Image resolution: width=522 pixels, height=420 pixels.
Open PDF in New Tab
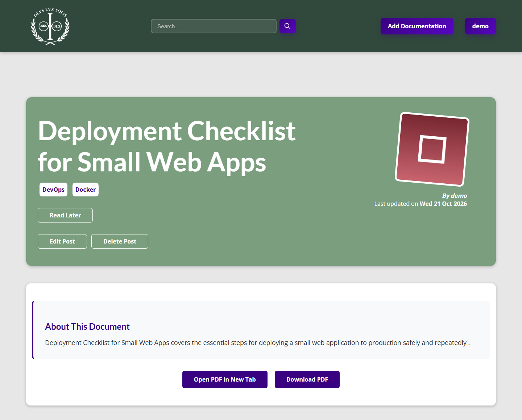[225, 379]
